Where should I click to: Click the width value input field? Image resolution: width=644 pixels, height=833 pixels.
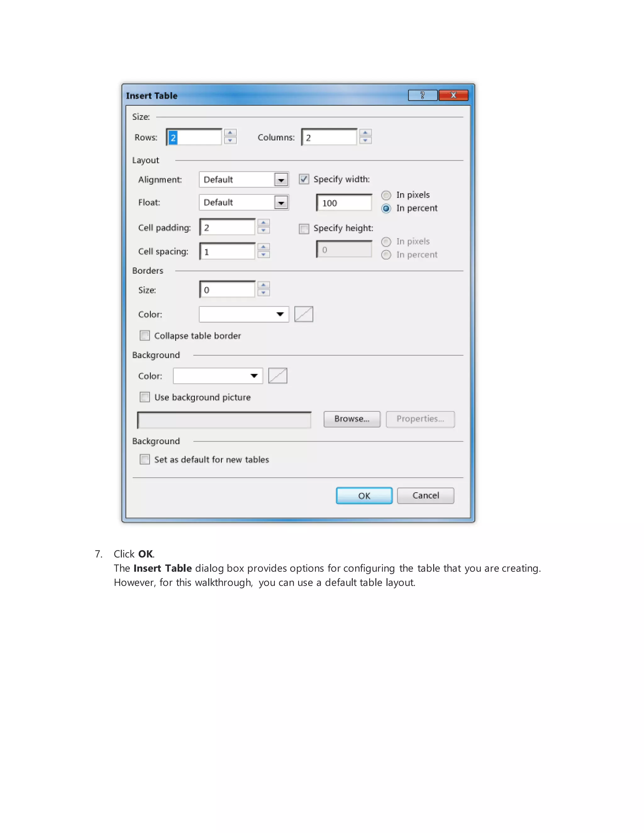(344, 203)
